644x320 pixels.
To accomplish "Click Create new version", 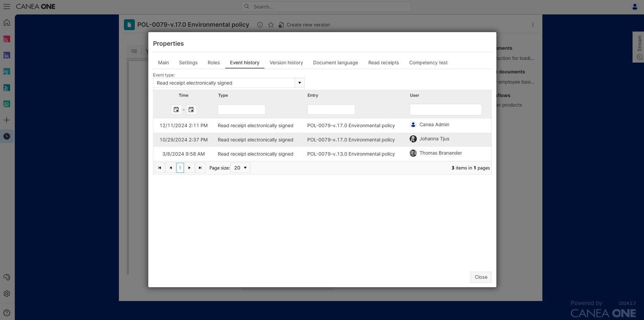I will 304,25.
